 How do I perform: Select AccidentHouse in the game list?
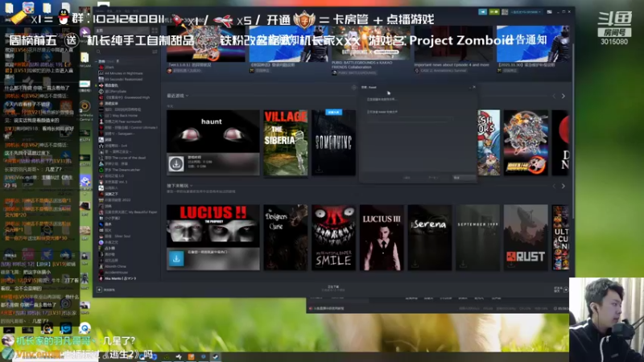(x=114, y=272)
